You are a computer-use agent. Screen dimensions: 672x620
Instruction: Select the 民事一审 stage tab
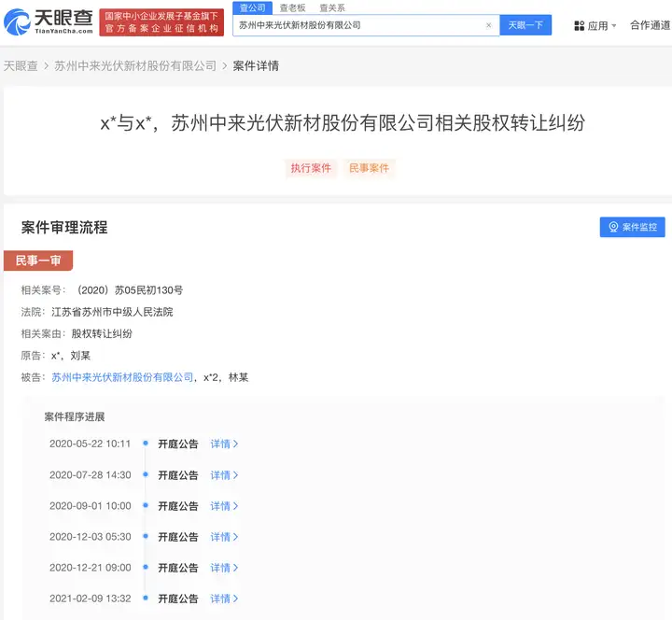[38, 261]
